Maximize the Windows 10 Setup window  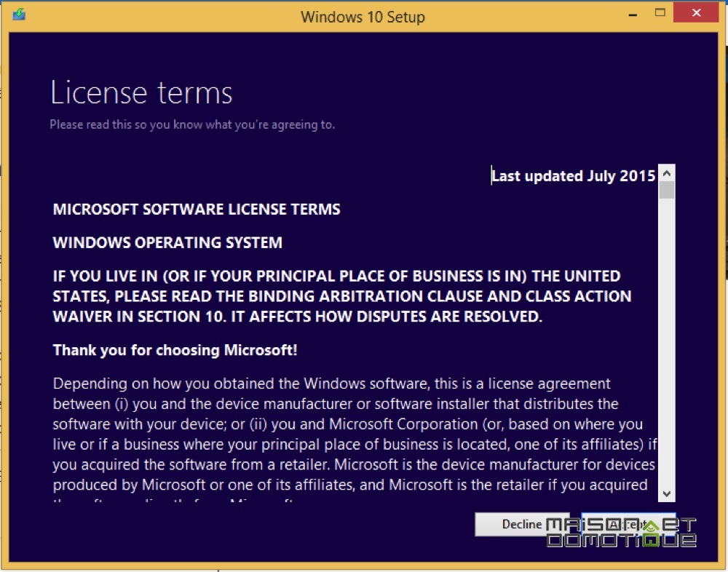[x=660, y=13]
